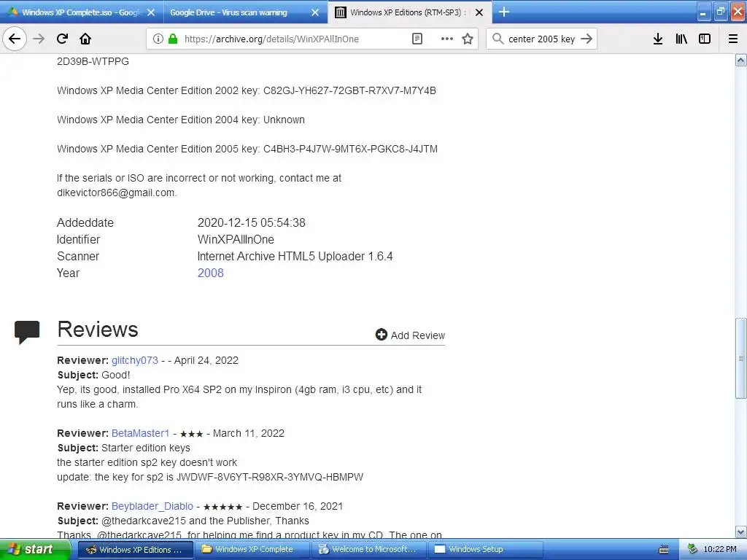747x560 pixels.
Task: Click the Reviews heading
Action: coord(98,330)
